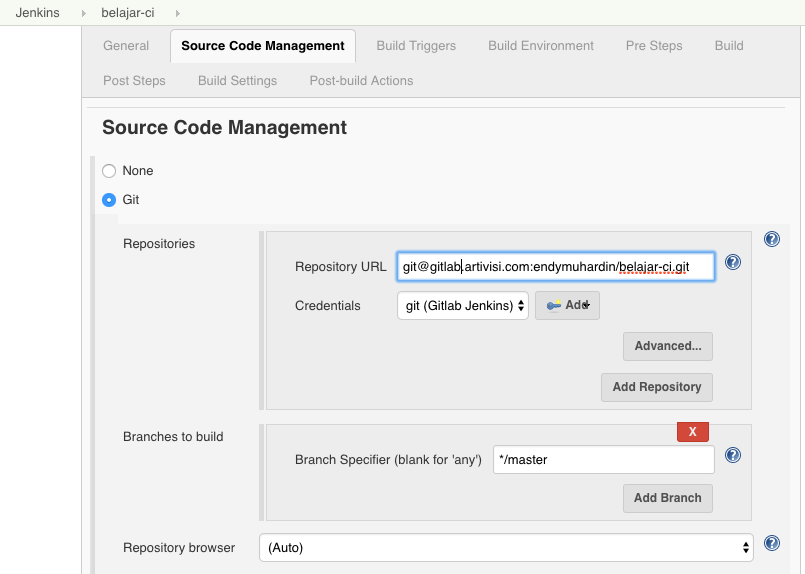Select the Source Code Management tab
This screenshot has width=805, height=574.
click(263, 46)
